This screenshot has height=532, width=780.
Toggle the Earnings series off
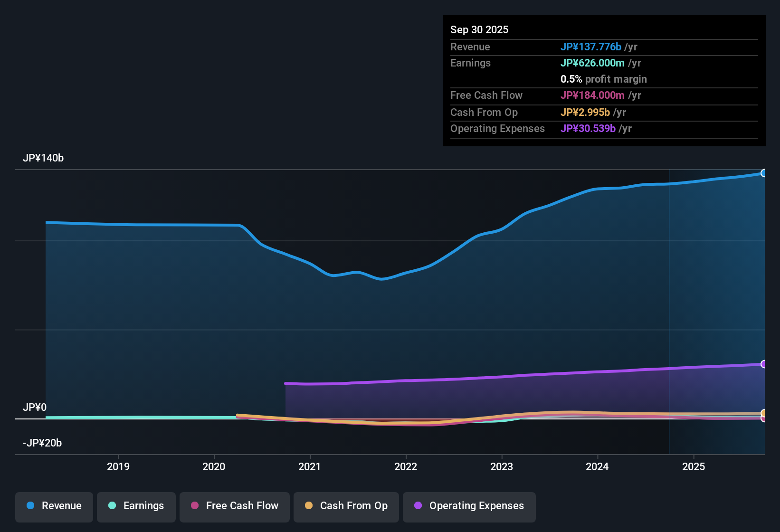136,506
